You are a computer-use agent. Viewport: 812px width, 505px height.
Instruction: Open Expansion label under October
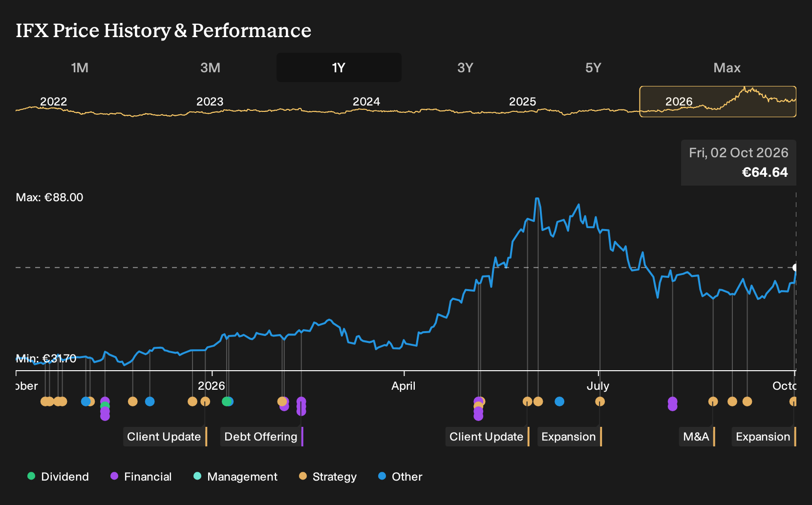[x=764, y=437]
